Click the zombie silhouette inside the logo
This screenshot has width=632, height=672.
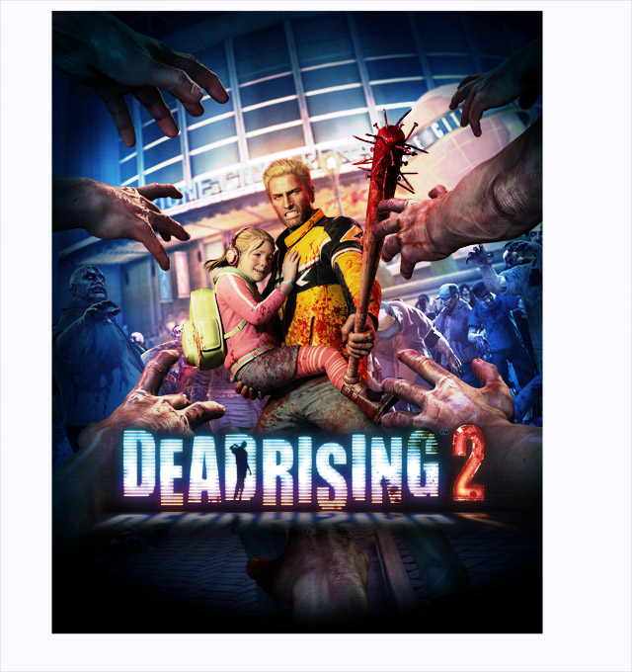pyautogui.click(x=241, y=468)
